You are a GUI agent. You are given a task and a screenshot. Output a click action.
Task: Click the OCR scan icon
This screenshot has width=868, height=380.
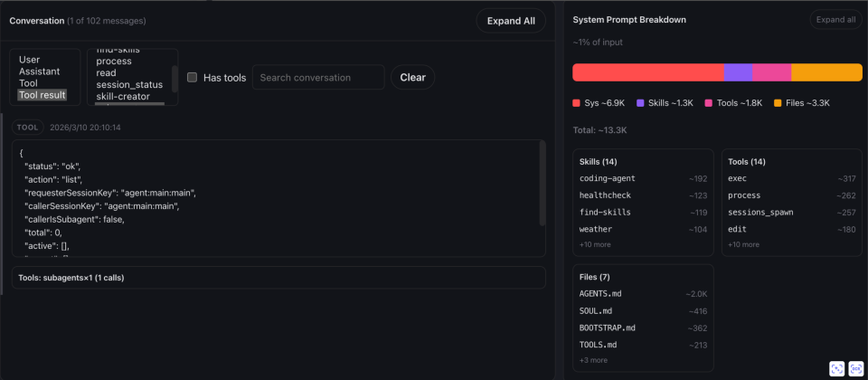[x=856, y=368]
